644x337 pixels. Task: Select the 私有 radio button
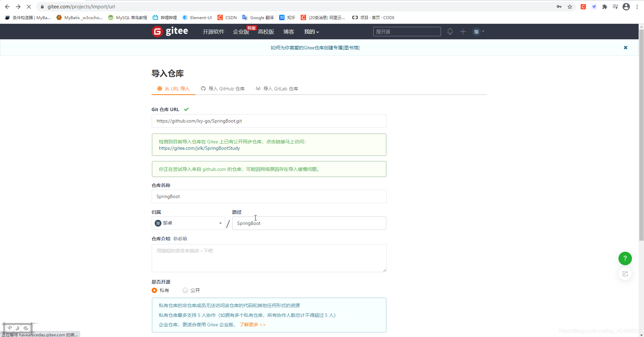pyautogui.click(x=154, y=290)
